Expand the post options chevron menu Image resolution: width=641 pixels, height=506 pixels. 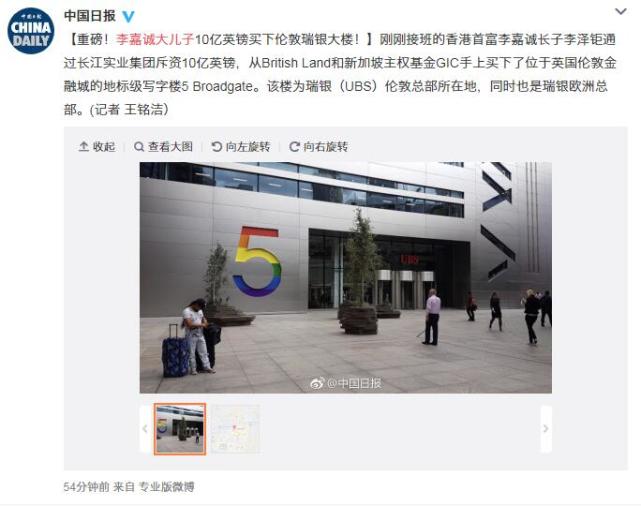click(621, 11)
